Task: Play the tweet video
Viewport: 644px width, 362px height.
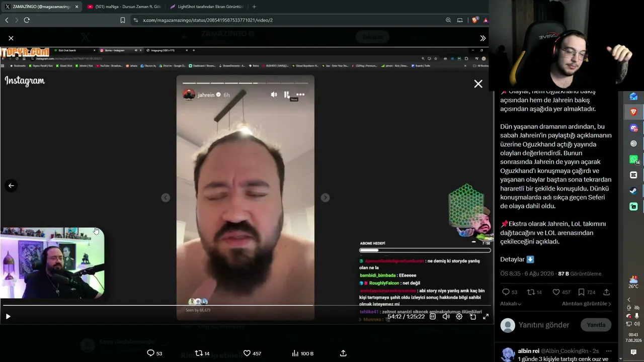Action: point(8,316)
